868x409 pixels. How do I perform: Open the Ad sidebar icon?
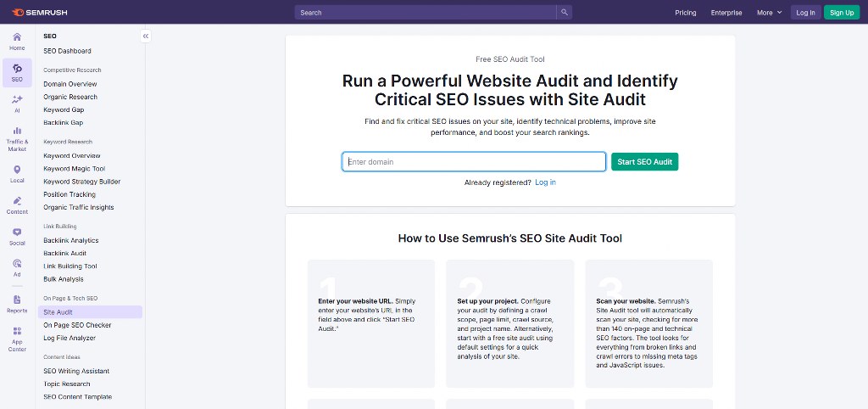17,267
